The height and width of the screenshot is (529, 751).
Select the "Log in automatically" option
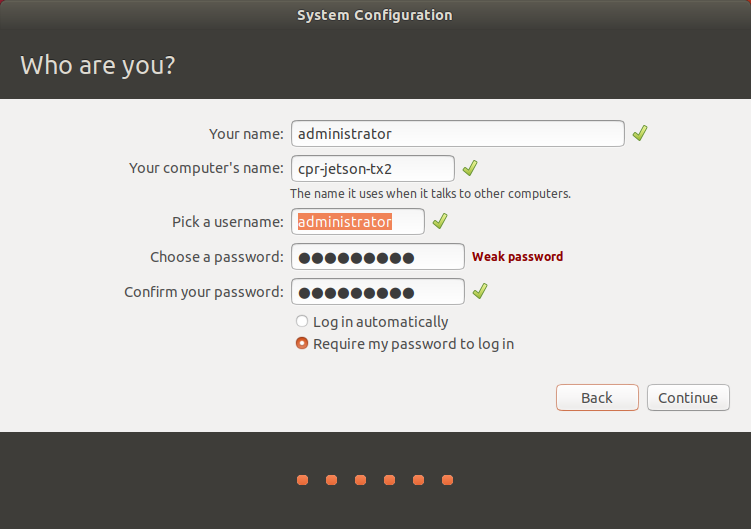tap(302, 322)
